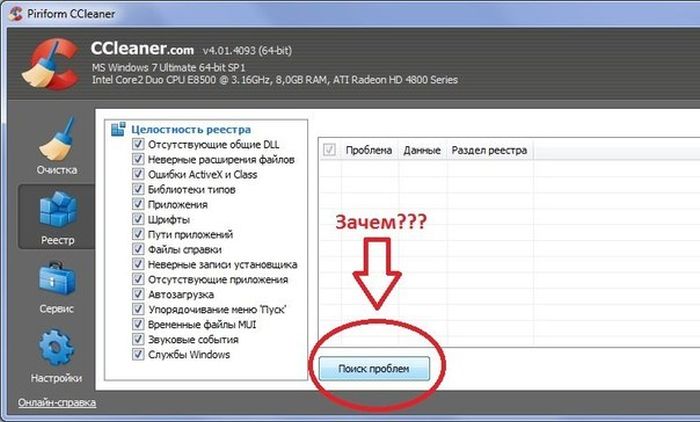Viewport: 700px width, 422px height.
Task: Disable the Службы Windows checkbox
Action: coord(137,355)
